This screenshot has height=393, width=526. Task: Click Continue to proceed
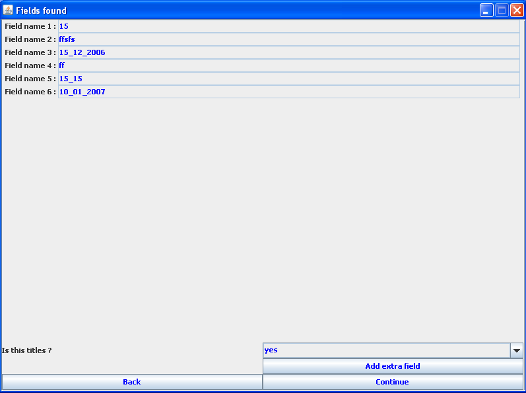point(392,382)
